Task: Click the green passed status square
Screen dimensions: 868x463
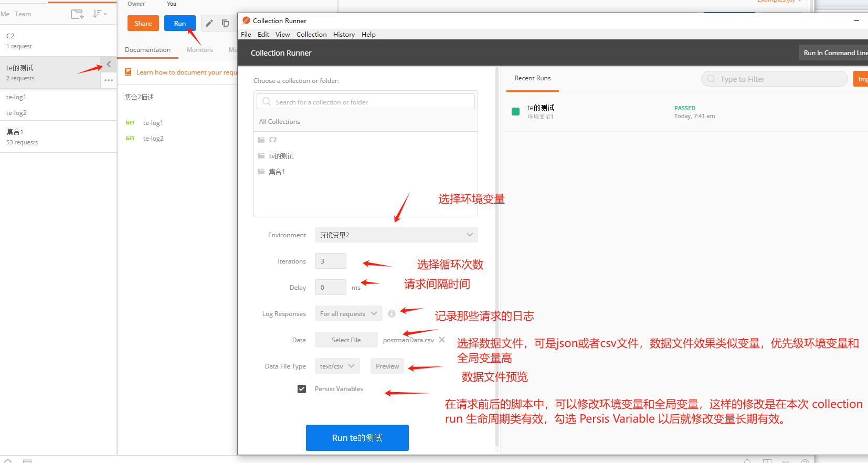Action: [515, 111]
